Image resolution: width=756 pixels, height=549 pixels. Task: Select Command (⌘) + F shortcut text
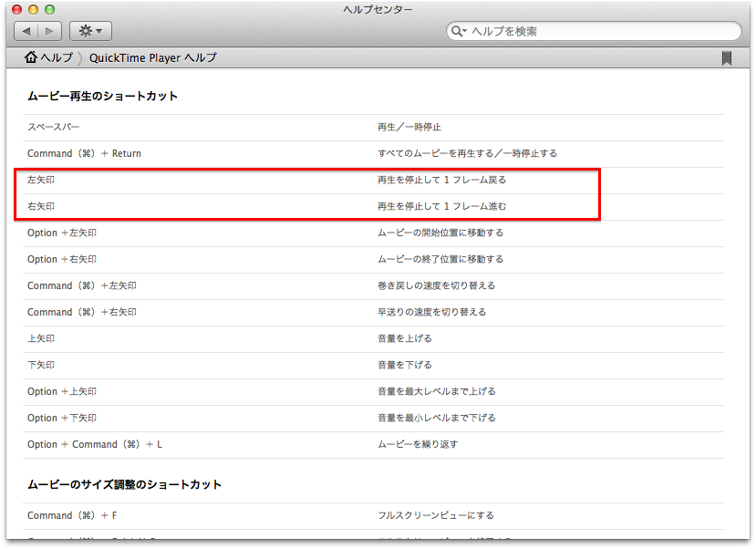tap(72, 516)
